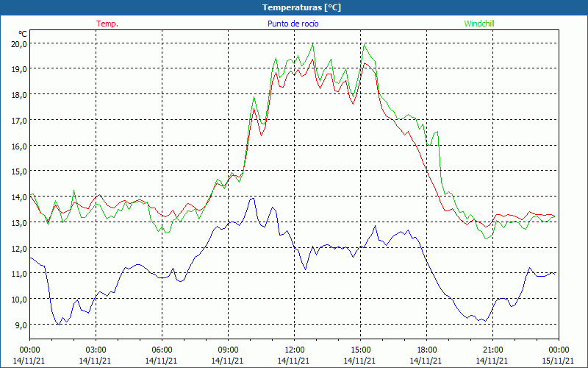Click the '16,0' value on the temperature axis
588x368 pixels.
click(x=20, y=146)
